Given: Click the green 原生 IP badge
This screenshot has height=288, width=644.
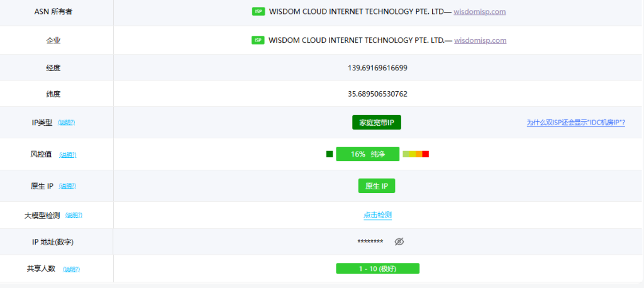Looking at the screenshot, I should pos(376,186).
